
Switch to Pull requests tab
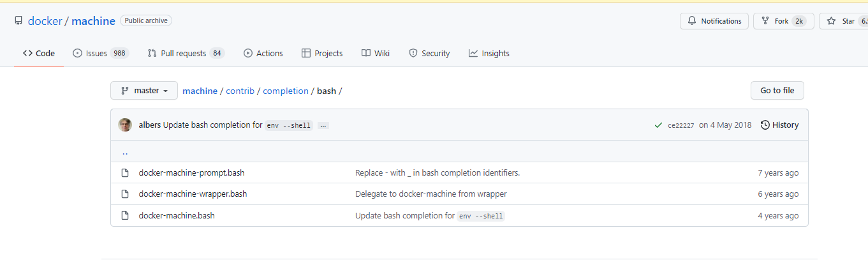[186, 54]
